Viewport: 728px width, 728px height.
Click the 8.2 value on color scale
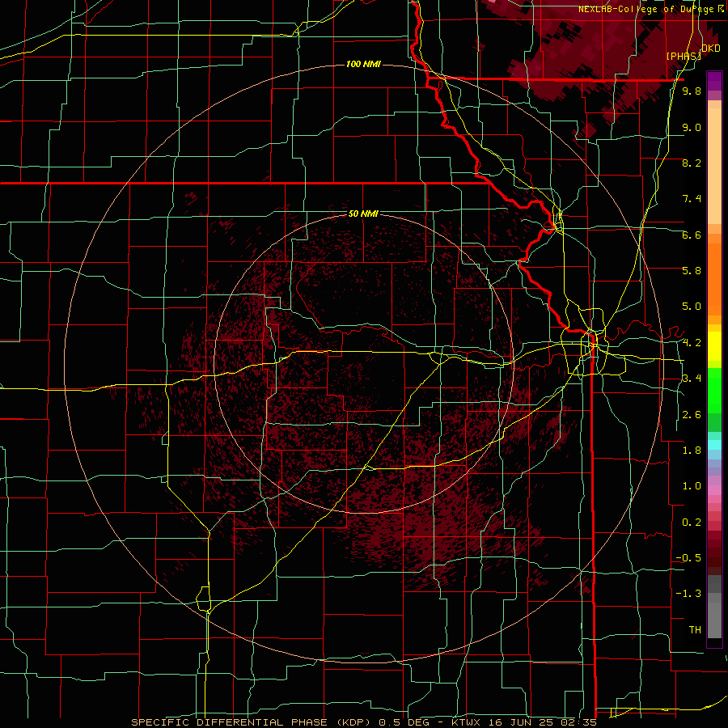click(x=692, y=163)
